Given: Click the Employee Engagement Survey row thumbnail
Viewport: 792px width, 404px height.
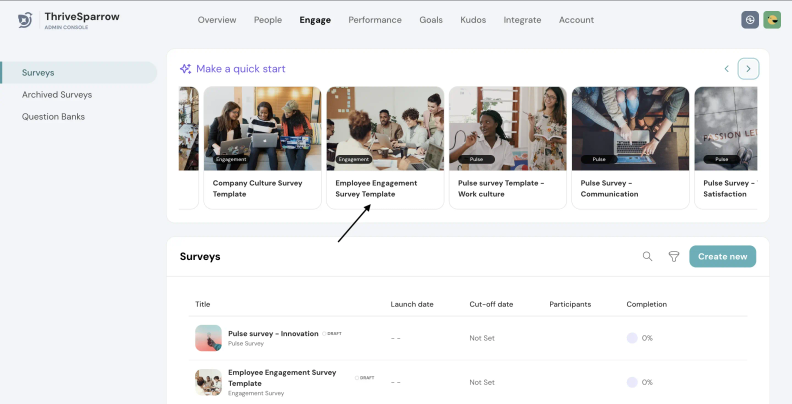Looking at the screenshot, I should (x=208, y=382).
